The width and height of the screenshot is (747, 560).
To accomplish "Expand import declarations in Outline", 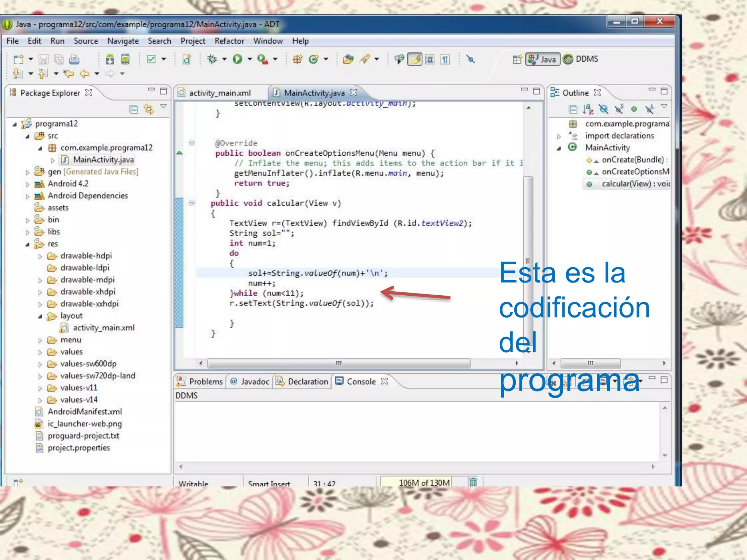I will click(559, 136).
